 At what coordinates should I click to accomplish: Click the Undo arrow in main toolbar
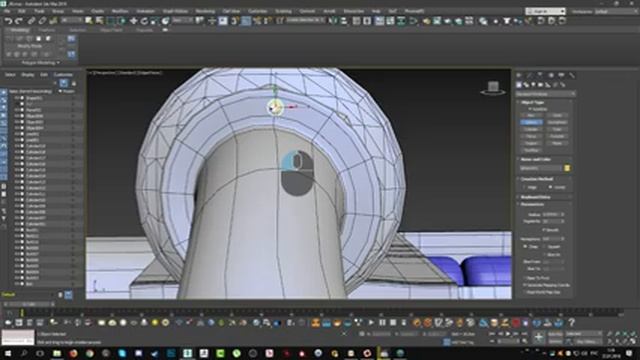click(x=8, y=21)
